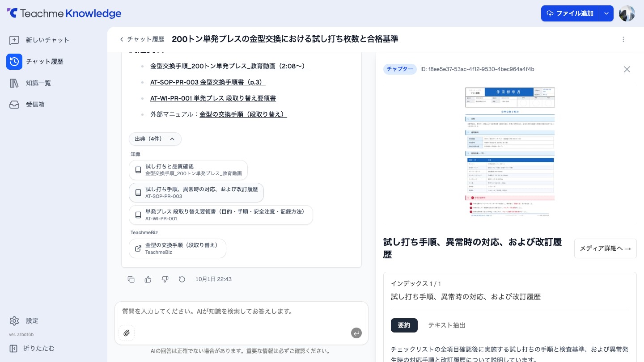This screenshot has width=644, height=362.
Task: Click book icon of AT-WI-PR-001 source card
Action: [x=138, y=215]
